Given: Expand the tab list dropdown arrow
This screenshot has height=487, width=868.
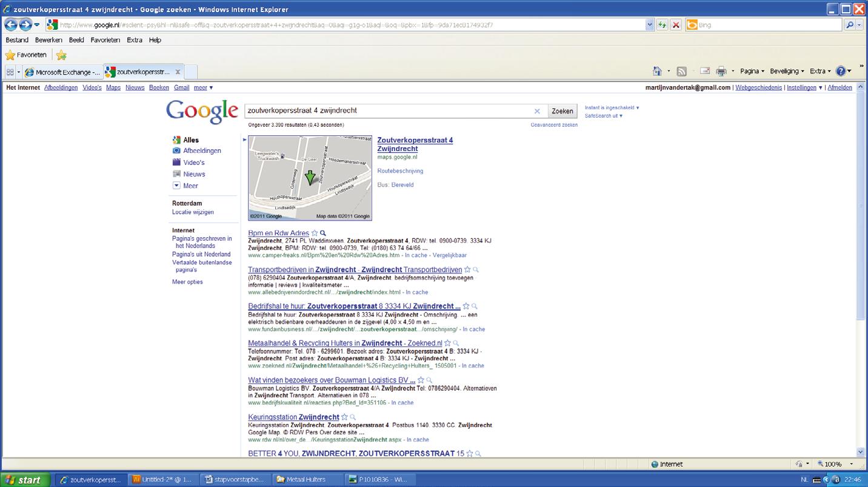Looking at the screenshot, I should pyautogui.click(x=19, y=72).
